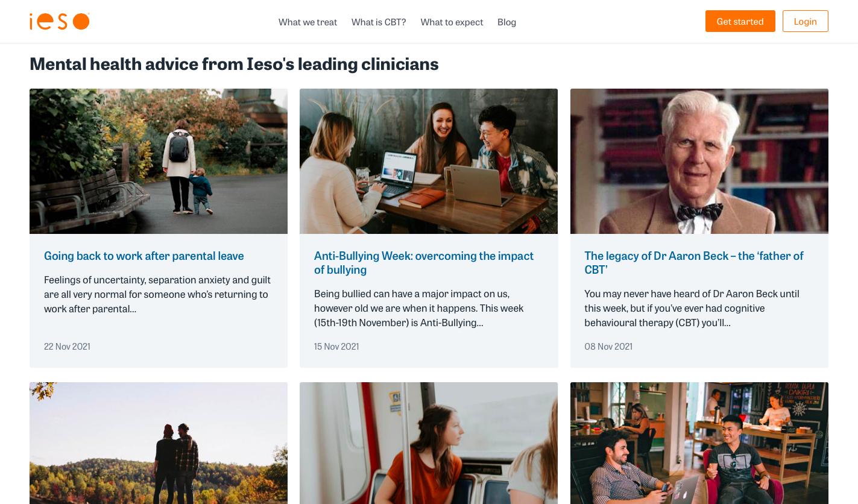Click the 22 Nov 2021 date

pyautogui.click(x=67, y=347)
